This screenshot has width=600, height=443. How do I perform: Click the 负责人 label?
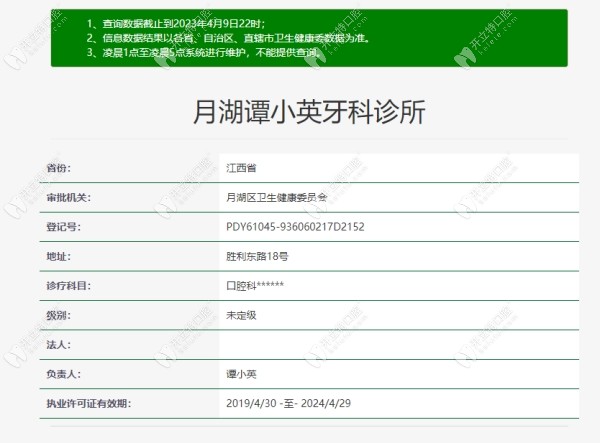[x=64, y=374]
